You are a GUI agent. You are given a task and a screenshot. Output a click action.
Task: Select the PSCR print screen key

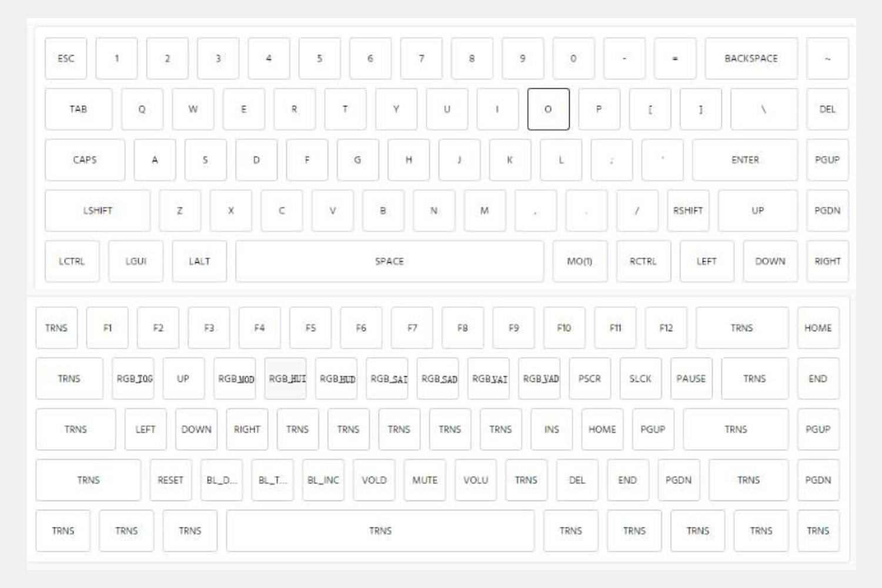click(x=590, y=379)
